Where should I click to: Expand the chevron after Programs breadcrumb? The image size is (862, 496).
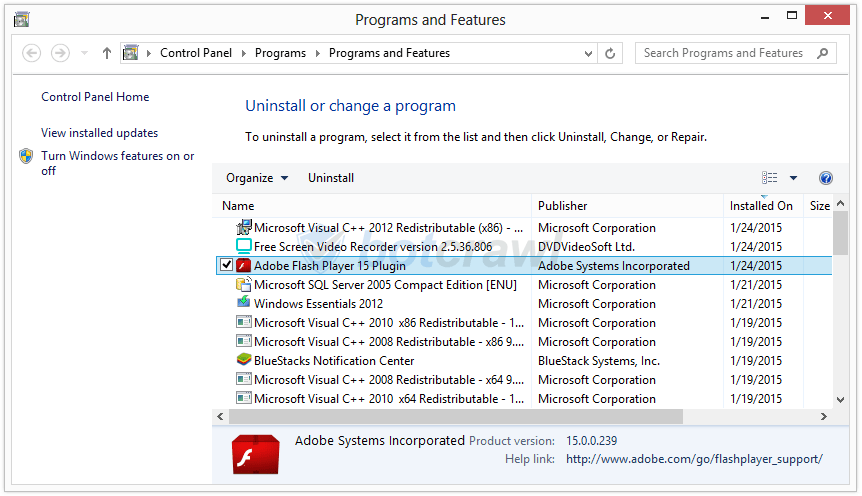(x=317, y=53)
